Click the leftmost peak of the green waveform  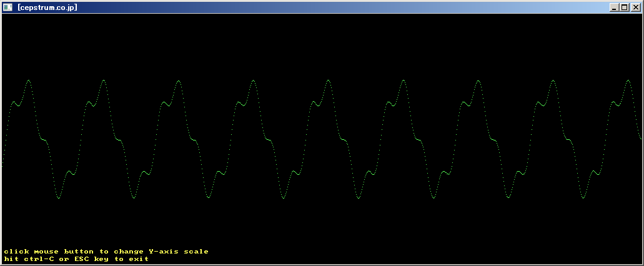pyautogui.click(x=29, y=81)
